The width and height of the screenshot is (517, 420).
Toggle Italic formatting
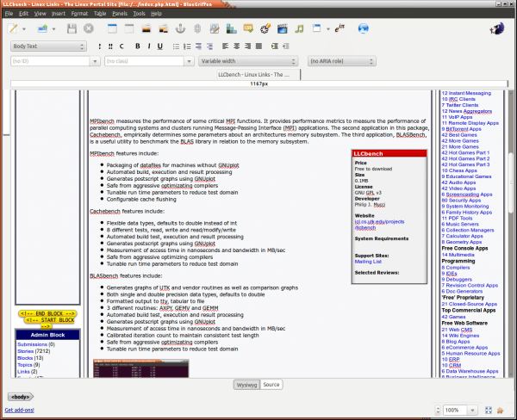click(x=149, y=46)
